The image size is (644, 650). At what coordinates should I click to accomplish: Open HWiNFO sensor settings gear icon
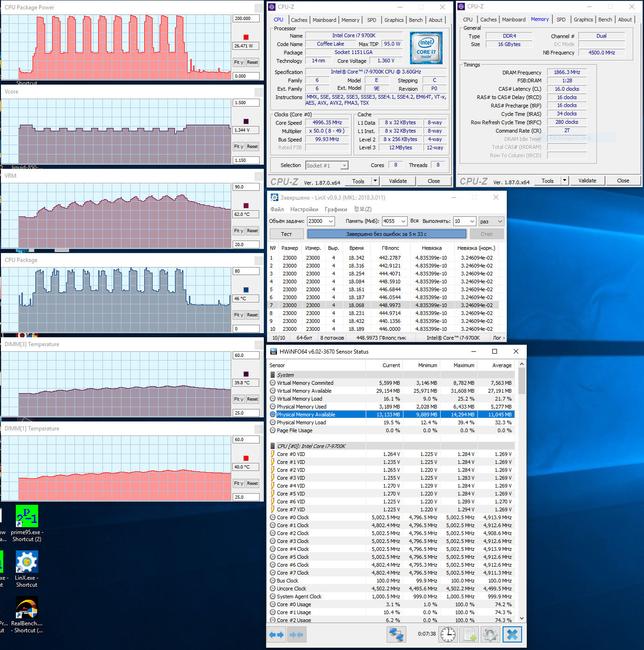490,635
